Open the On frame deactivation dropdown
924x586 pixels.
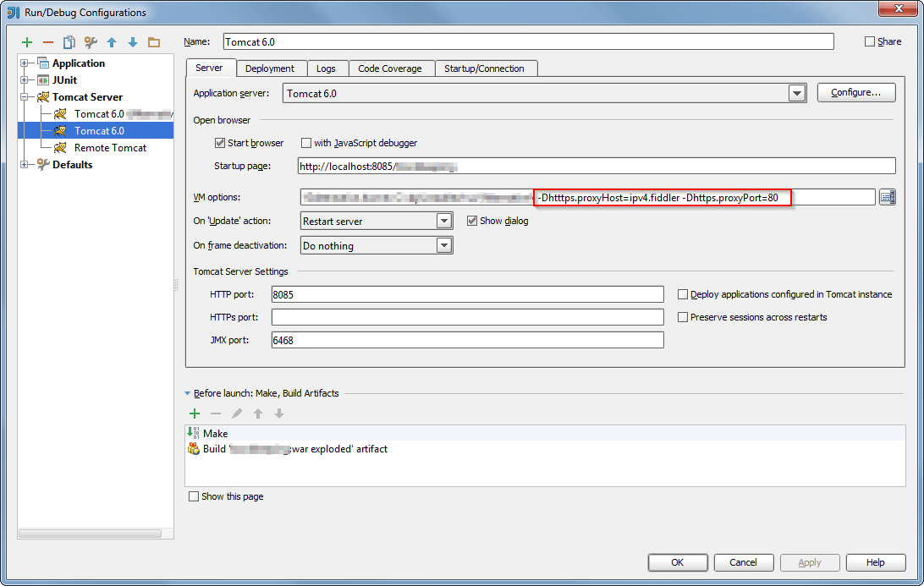pyautogui.click(x=445, y=244)
